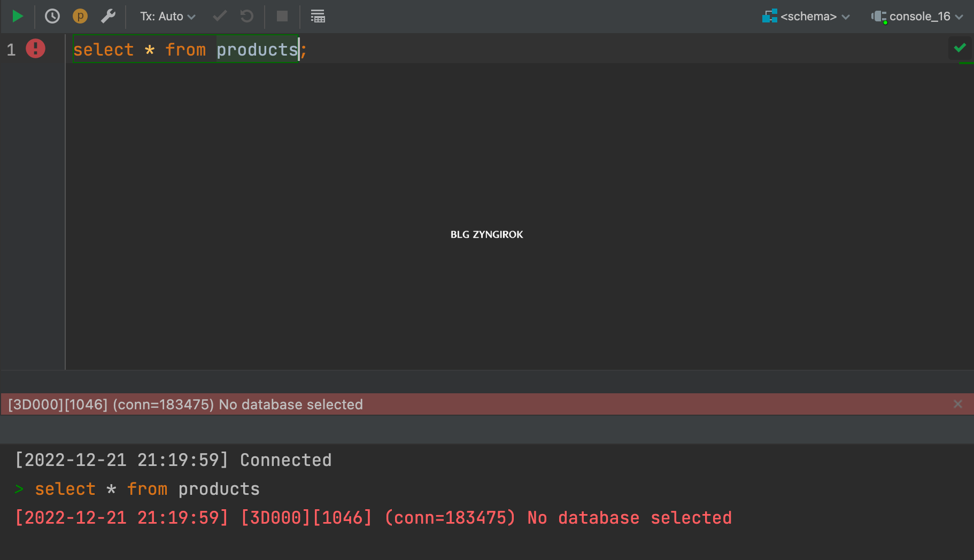Click the 'Connected' log line in the output

tap(174, 460)
